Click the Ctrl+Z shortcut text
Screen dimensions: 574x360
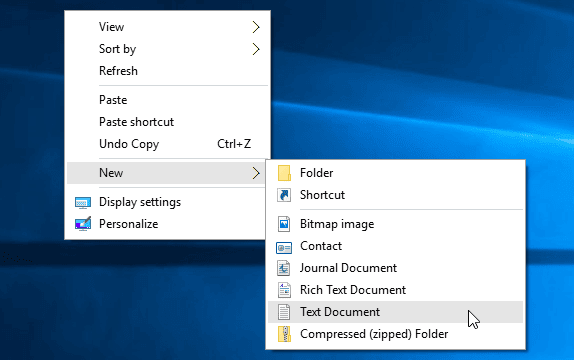pyautogui.click(x=234, y=144)
